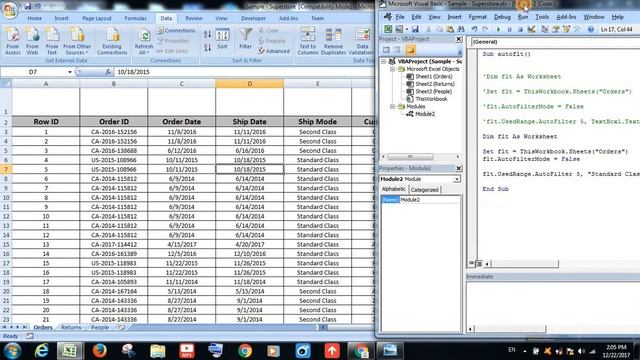Open Properties Window icon in VBA toolbar
The image size is (640, 360).
(x=556, y=29)
